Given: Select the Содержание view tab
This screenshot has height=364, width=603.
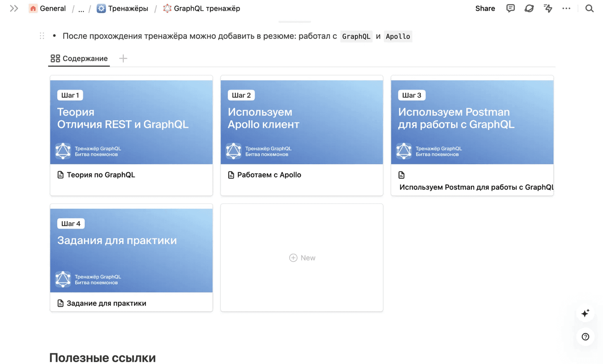Looking at the screenshot, I should click(79, 58).
